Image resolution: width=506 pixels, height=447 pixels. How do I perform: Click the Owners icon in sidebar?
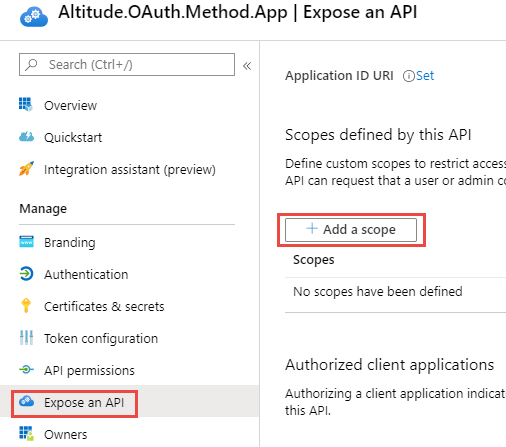(26, 433)
